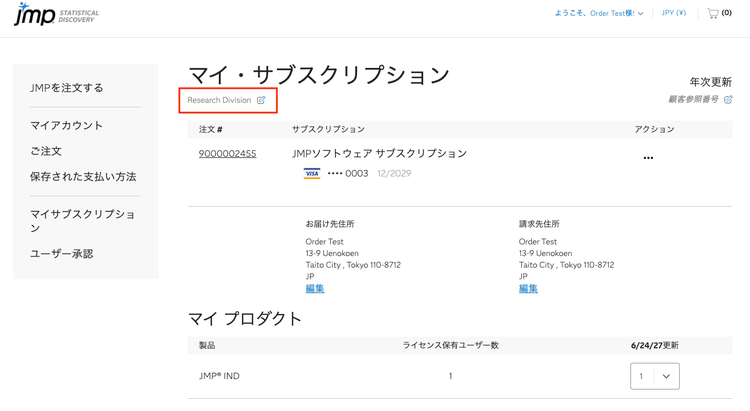Click the お届け先住所 heading

point(330,223)
